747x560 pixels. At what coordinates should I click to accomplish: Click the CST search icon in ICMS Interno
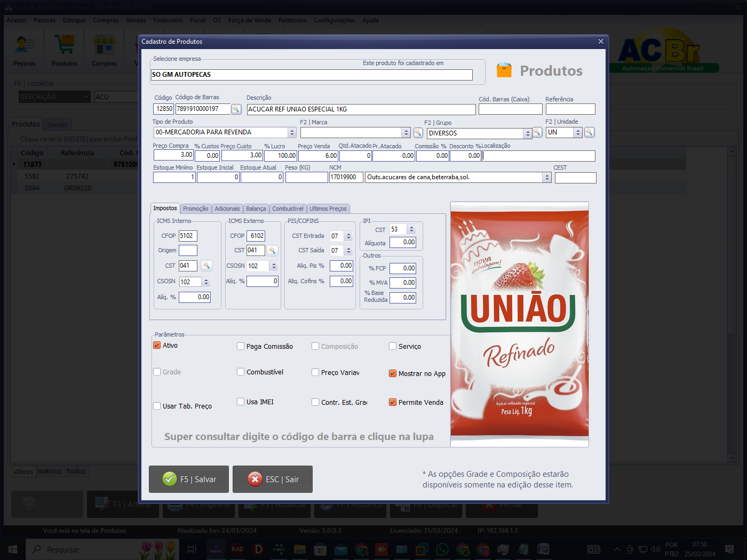(206, 266)
